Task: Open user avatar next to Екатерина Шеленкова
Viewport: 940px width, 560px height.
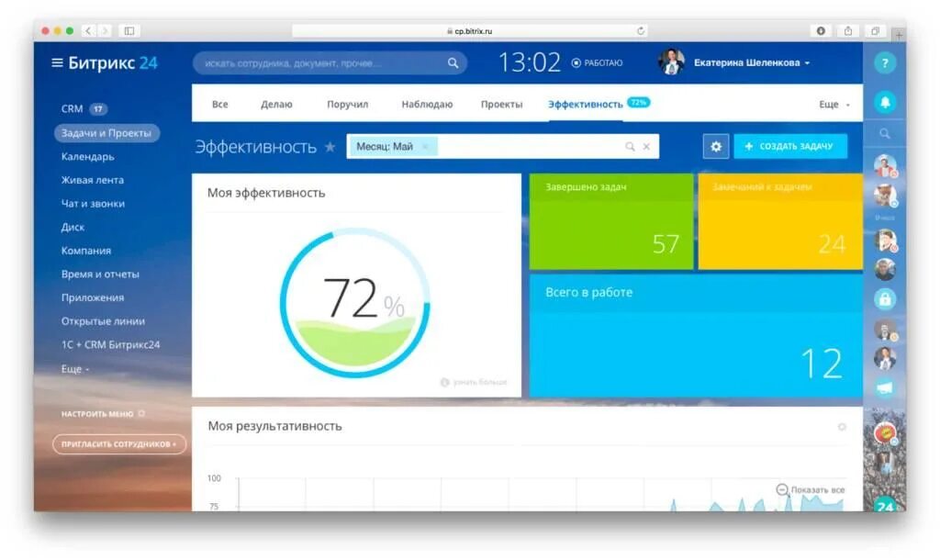Action: tap(671, 62)
